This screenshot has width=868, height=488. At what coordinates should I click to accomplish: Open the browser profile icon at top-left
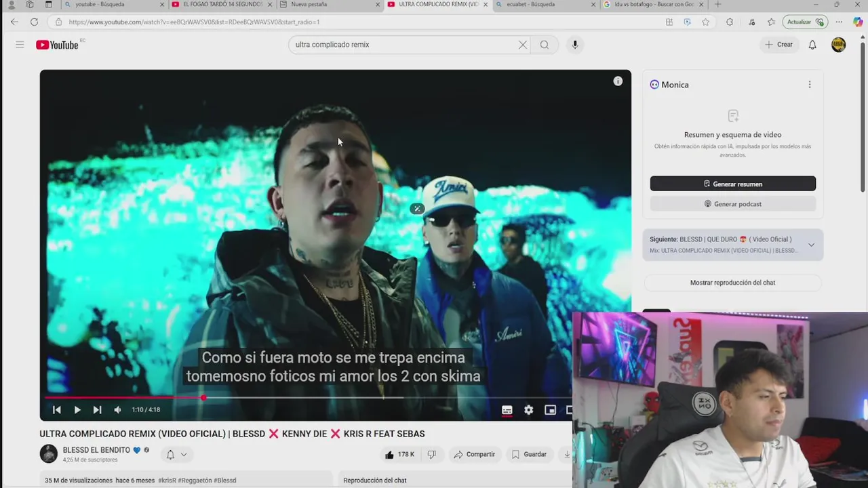[11, 5]
